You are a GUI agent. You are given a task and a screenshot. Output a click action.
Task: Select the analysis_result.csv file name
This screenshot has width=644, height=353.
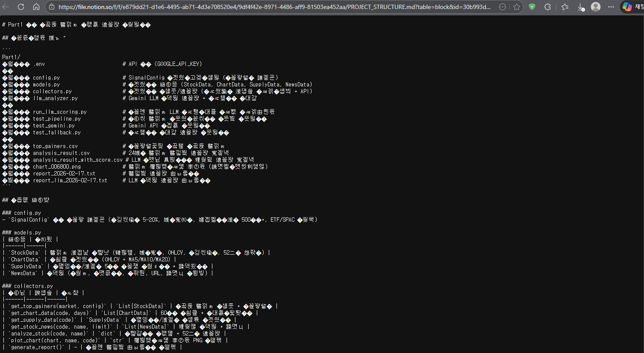coord(61,153)
